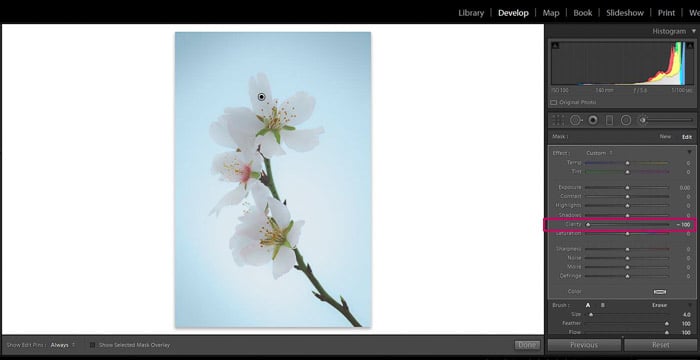Toggle the Original Photo checkbox
Screen dimensions: 700x360
(x=554, y=102)
